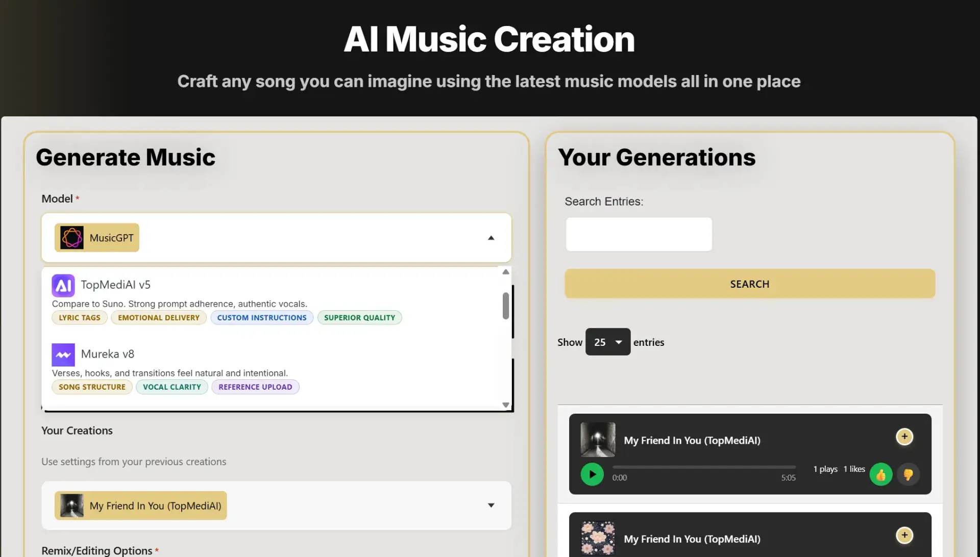The width and height of the screenshot is (980, 557).
Task: Select the TopMediAI v5 logo icon
Action: click(x=63, y=285)
